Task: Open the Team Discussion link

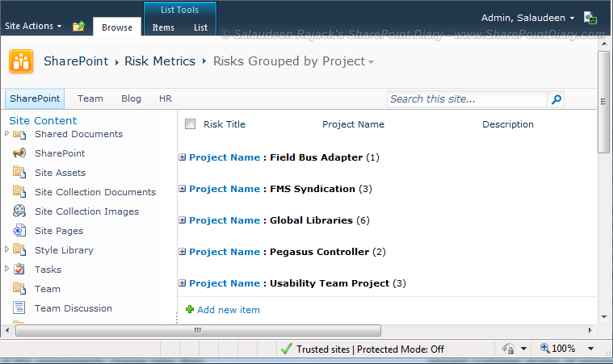Action: pyautogui.click(x=73, y=308)
